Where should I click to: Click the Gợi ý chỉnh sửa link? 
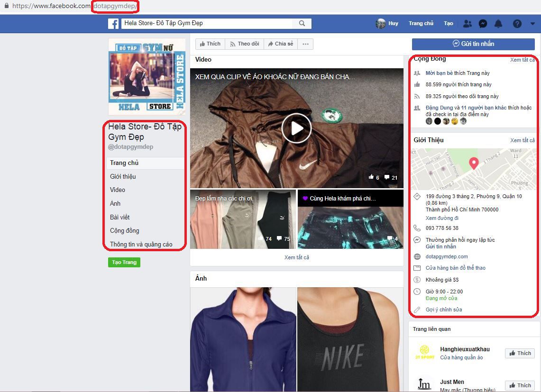click(x=444, y=310)
